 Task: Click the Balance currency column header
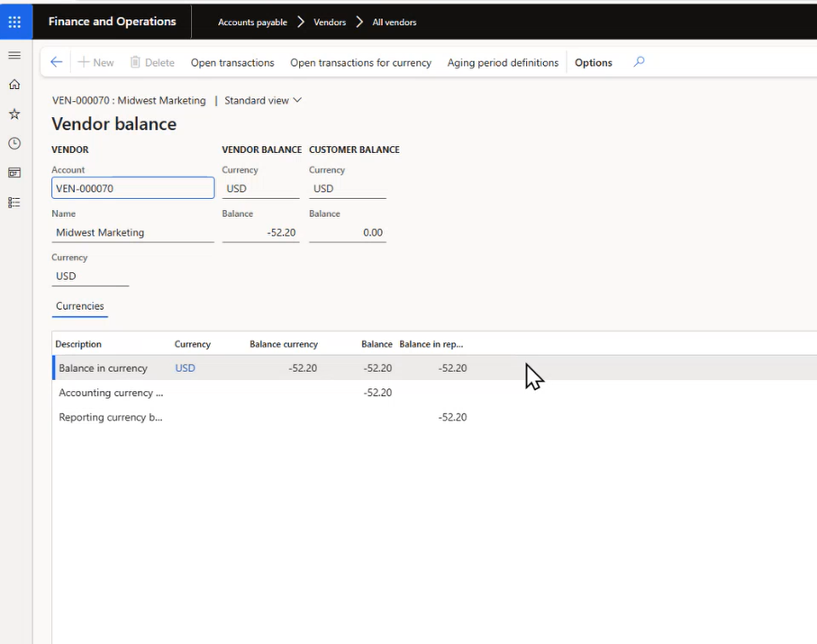click(x=284, y=344)
